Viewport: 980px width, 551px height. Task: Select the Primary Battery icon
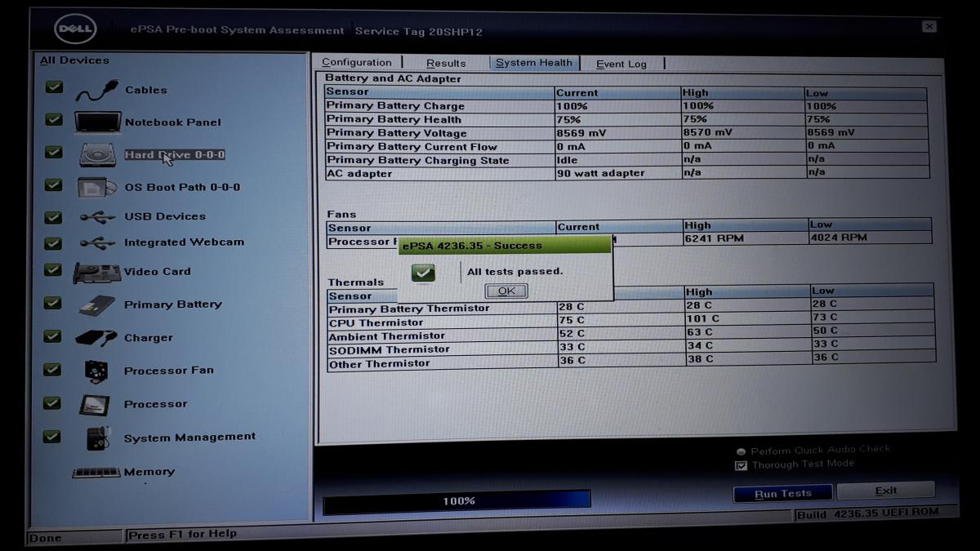(97, 305)
